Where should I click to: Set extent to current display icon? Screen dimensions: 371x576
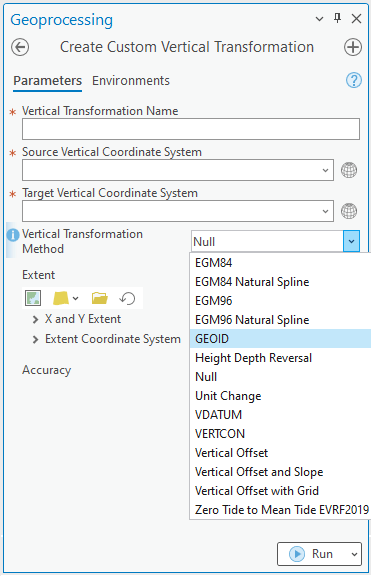[33, 298]
